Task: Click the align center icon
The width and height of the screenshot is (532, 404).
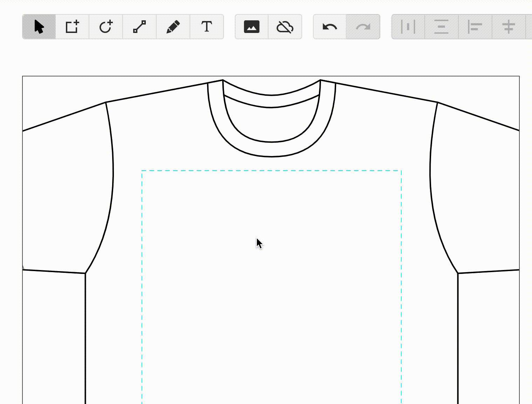Action: coord(509,27)
